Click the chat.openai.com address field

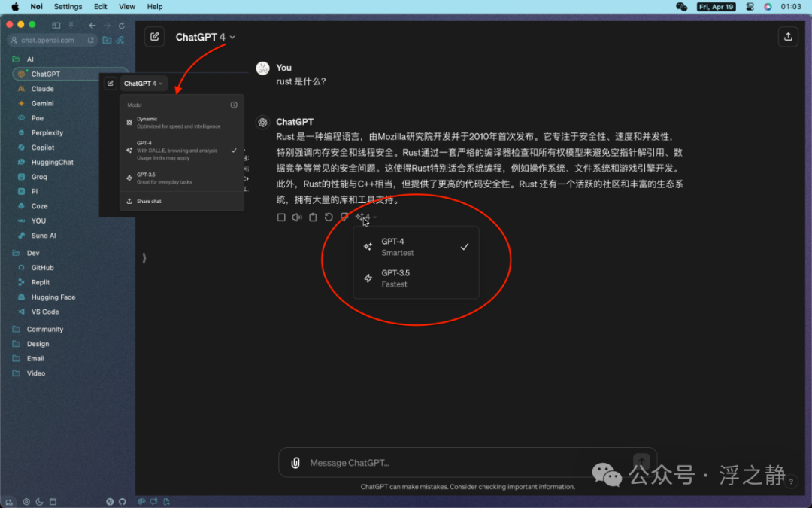click(52, 40)
